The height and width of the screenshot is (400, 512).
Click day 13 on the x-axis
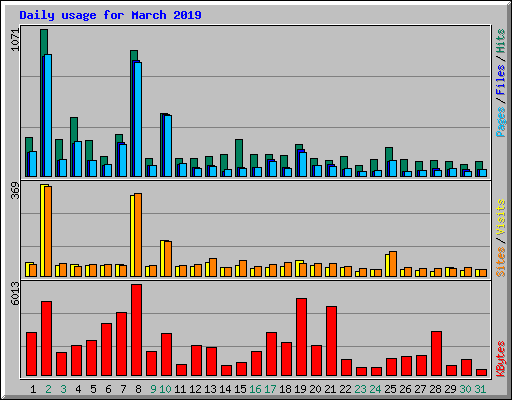pyautogui.click(x=210, y=389)
